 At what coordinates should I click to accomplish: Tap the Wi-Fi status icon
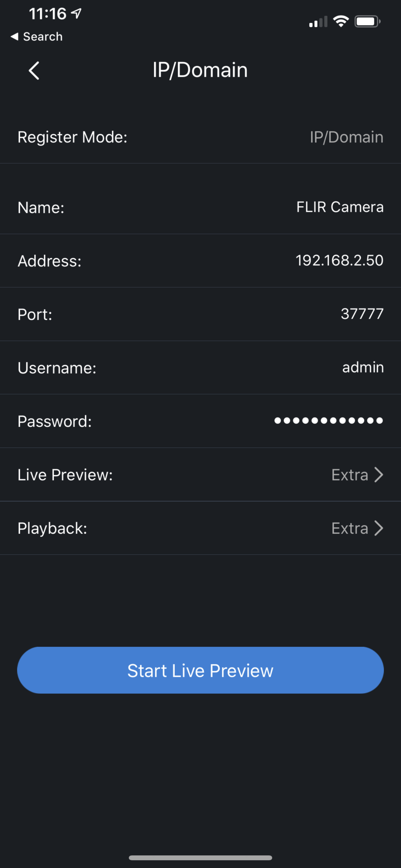(x=341, y=22)
